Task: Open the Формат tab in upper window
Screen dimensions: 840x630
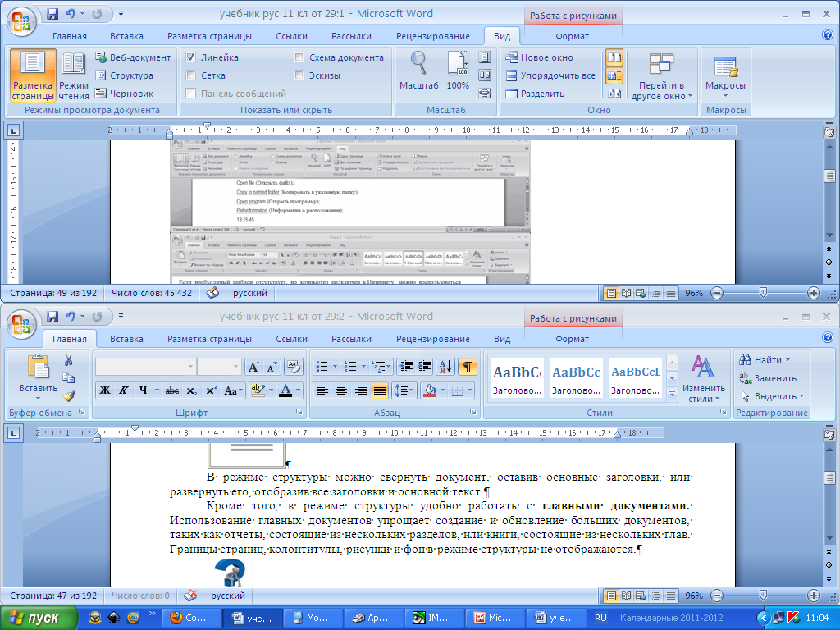Action: (x=572, y=36)
